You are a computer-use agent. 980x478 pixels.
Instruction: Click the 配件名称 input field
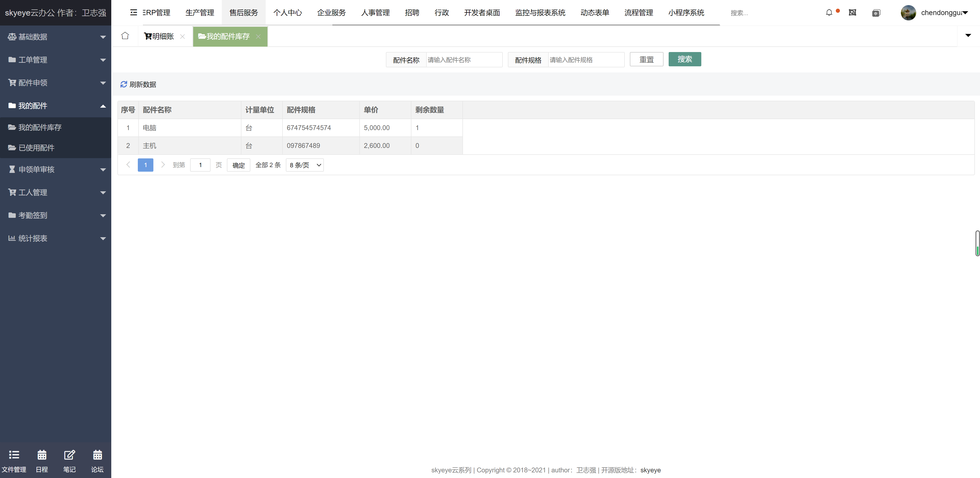pos(463,60)
